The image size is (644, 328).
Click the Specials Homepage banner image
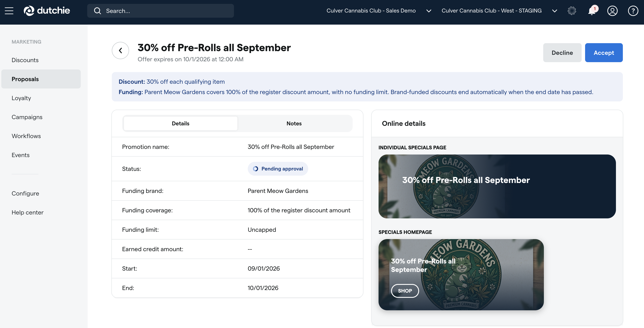[x=461, y=275]
